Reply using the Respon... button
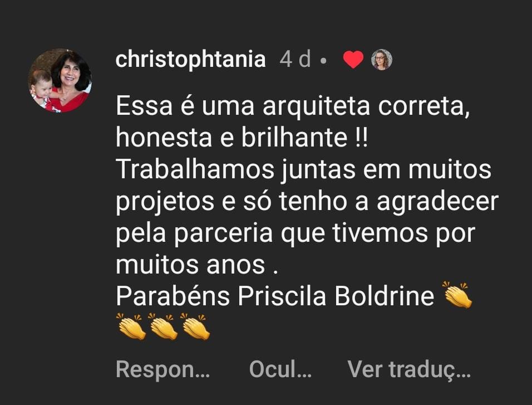The height and width of the screenshot is (405, 532). (163, 369)
